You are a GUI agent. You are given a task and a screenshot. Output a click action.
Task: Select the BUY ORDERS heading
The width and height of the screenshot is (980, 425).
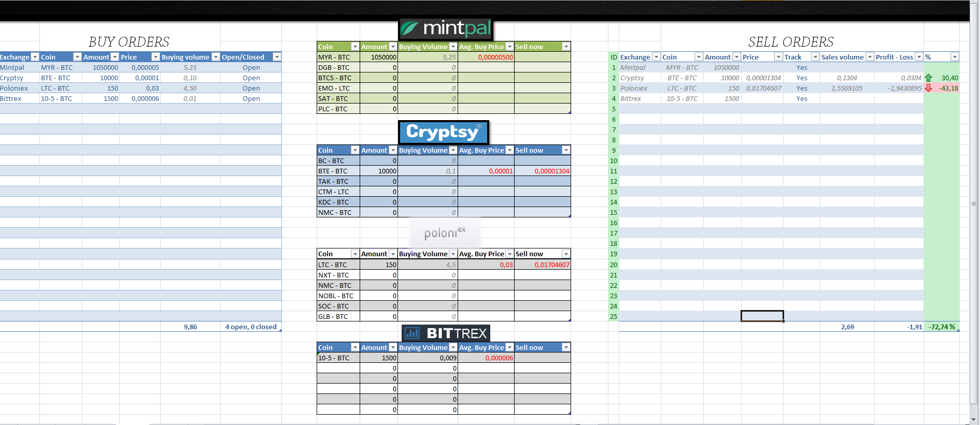coord(129,42)
